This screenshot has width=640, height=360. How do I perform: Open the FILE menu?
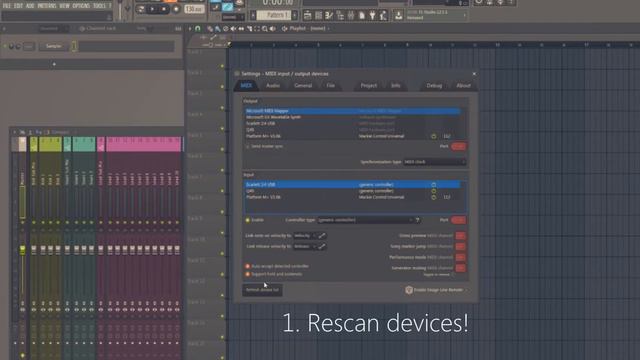tap(6, 6)
